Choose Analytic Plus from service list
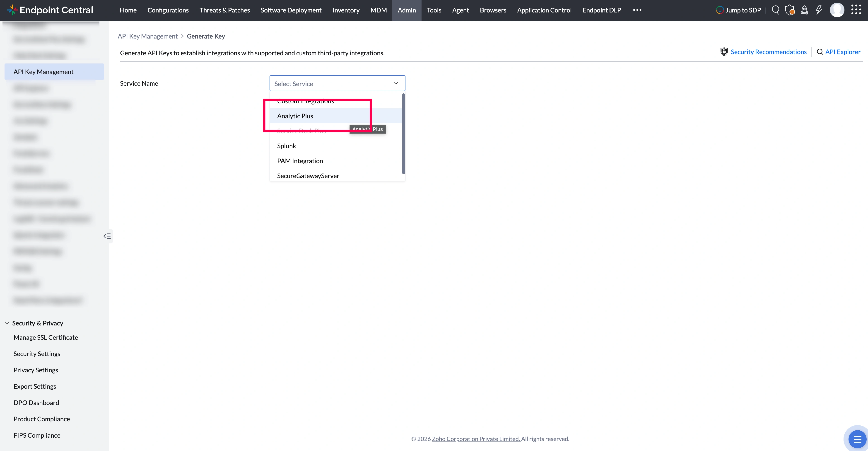Image resolution: width=868 pixels, height=451 pixels. [x=336, y=116]
